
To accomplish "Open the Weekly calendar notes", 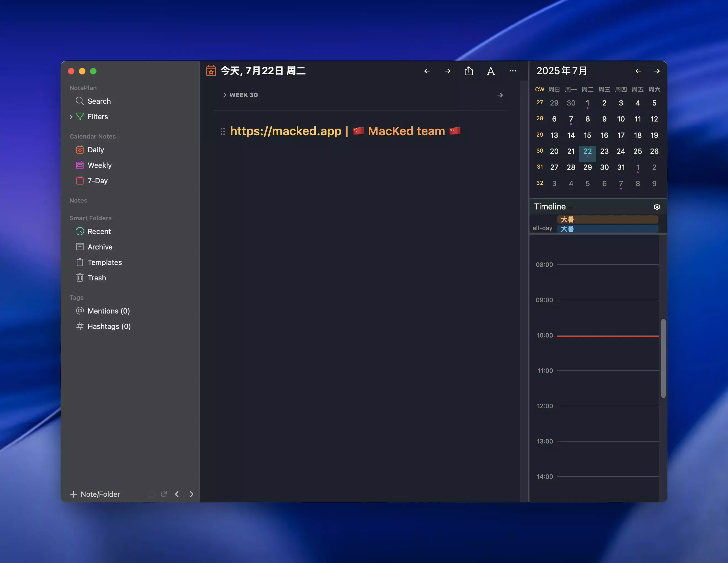I will 99,165.
